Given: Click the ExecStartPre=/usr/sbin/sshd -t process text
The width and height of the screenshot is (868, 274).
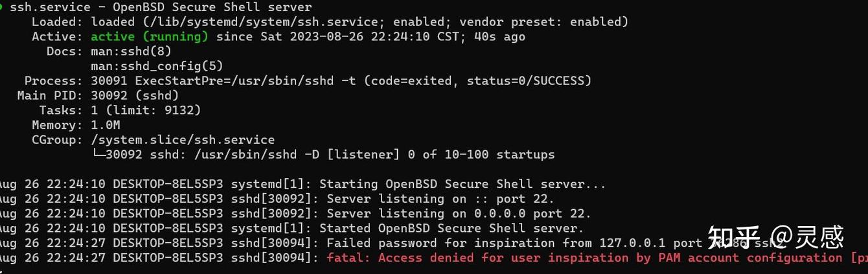Looking at the screenshot, I should [x=252, y=81].
